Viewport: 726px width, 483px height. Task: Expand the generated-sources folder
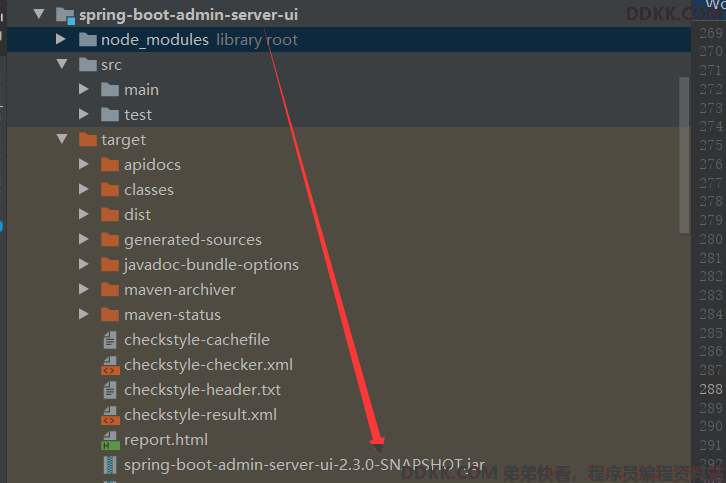coord(84,239)
